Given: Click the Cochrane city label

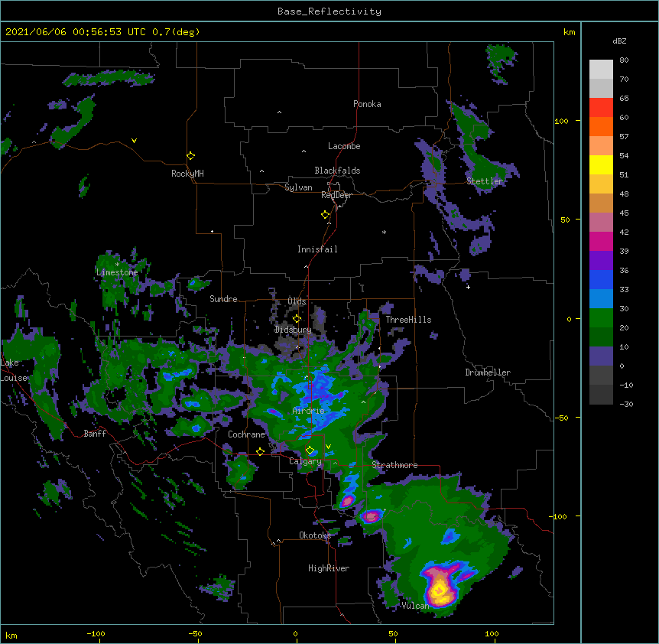Looking at the screenshot, I should 246,434.
